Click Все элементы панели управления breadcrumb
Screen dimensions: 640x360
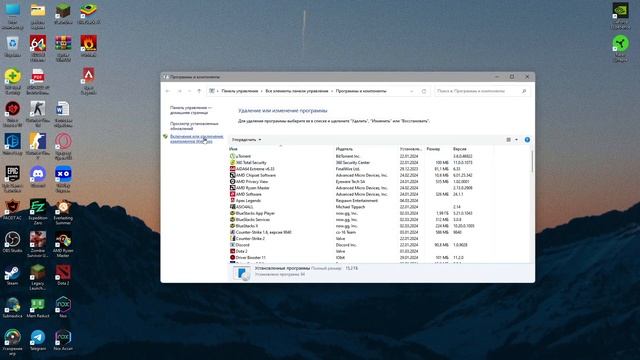point(297,91)
